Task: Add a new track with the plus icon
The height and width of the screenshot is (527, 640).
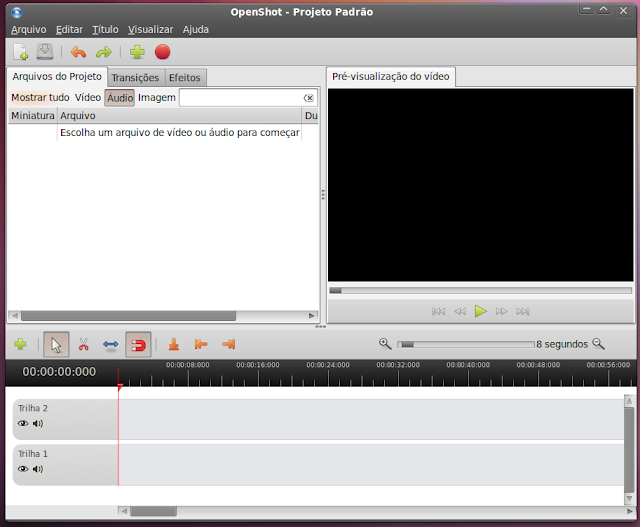Action: tap(20, 345)
